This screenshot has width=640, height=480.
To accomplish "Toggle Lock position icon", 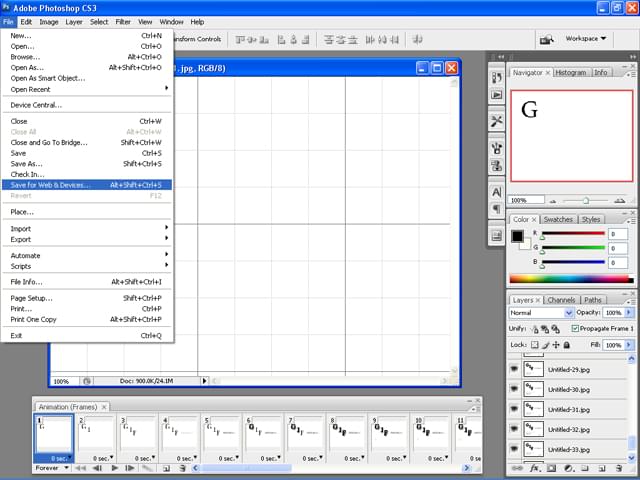I will [556, 345].
